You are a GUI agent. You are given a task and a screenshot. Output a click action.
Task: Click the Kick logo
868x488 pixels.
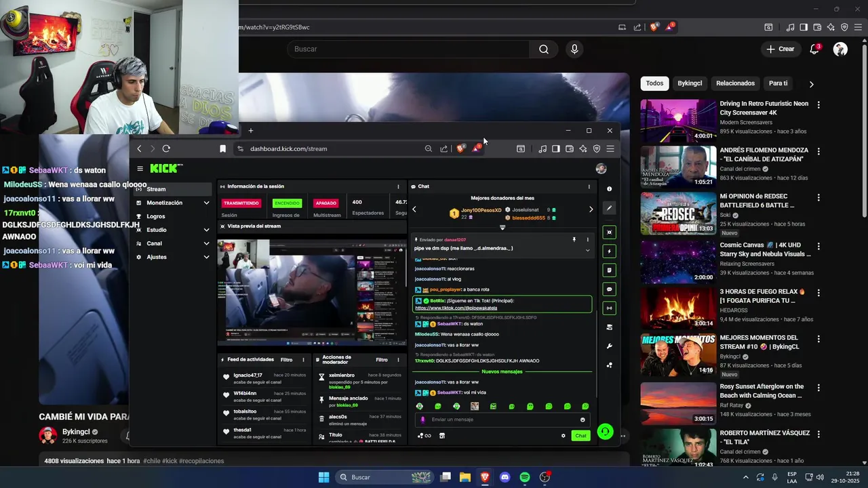tap(165, 168)
